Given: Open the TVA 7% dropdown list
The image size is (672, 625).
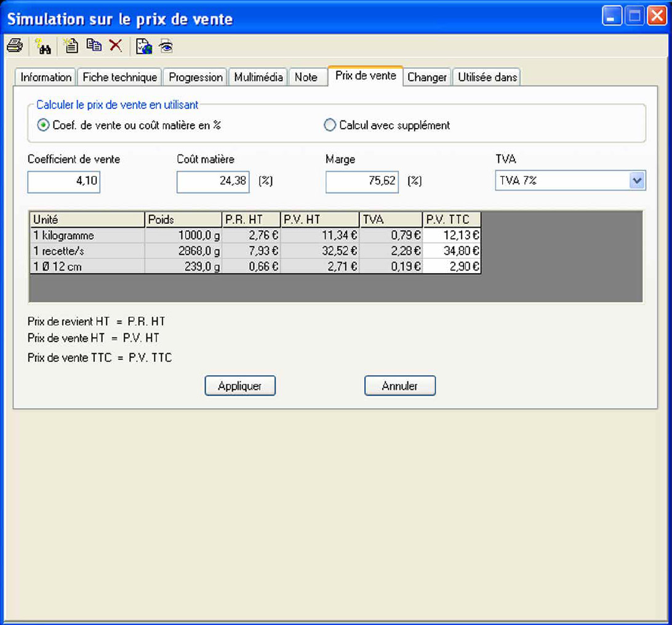Looking at the screenshot, I should 638,180.
